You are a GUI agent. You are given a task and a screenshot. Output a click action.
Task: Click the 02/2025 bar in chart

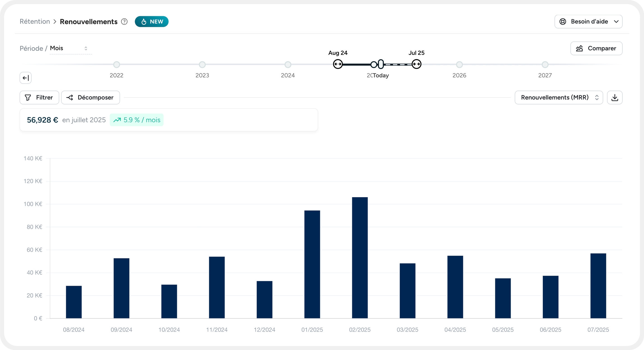(360, 258)
